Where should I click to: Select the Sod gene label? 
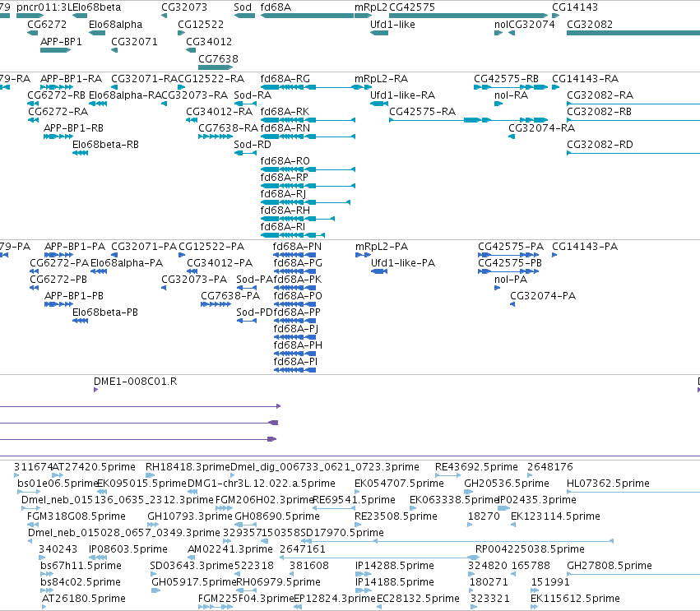[243, 7]
